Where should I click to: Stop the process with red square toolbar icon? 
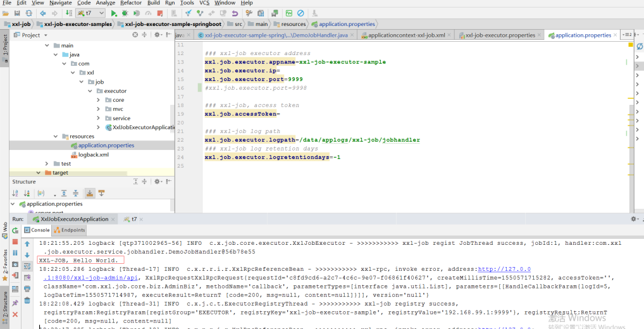coord(159,13)
